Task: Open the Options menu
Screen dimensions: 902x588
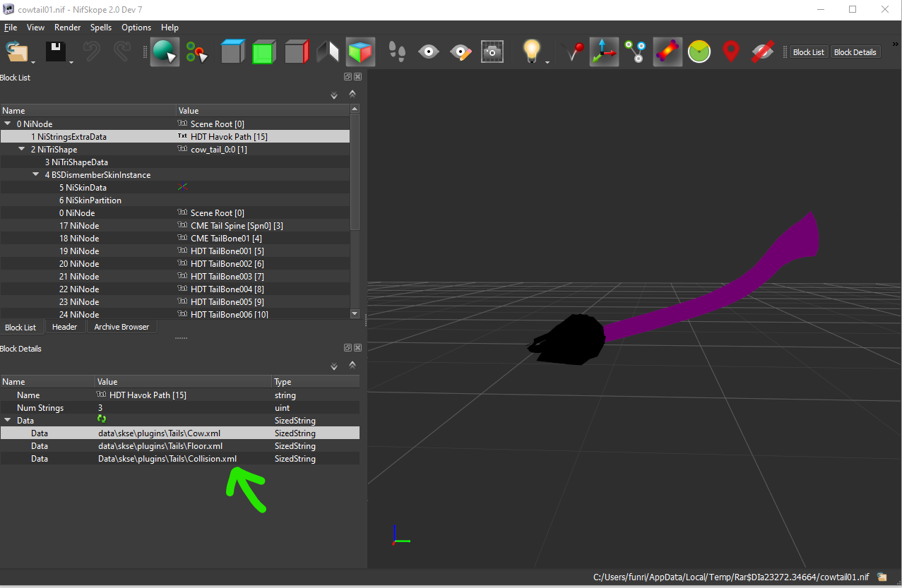Action: 136,28
